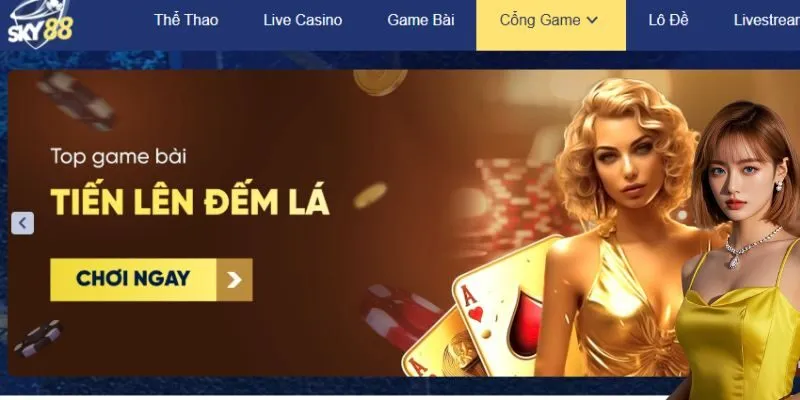
Task: Open the Cổng Game dropdown tab
Action: pyautogui.click(x=551, y=25)
